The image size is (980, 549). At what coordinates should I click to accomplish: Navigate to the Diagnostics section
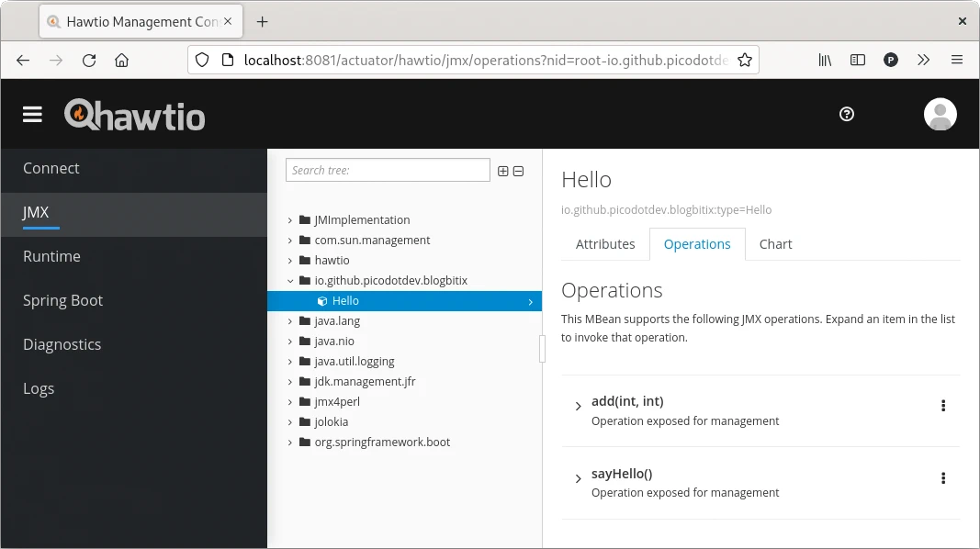pos(62,344)
